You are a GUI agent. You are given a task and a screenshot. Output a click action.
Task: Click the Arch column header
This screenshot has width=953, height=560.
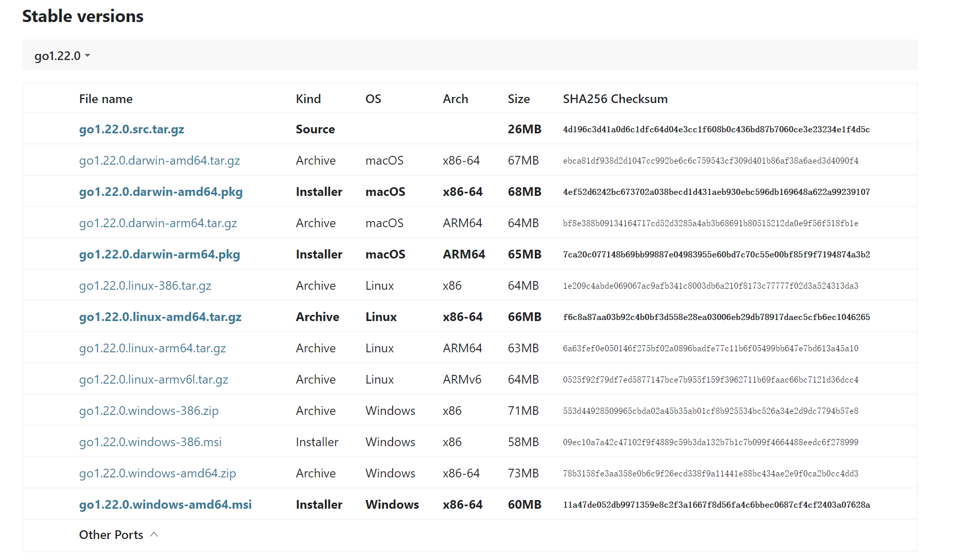click(x=455, y=99)
